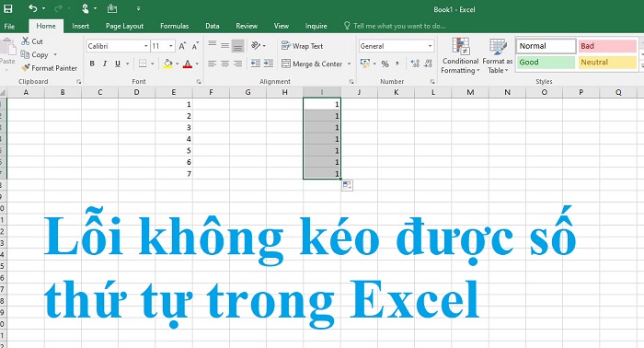
Task: Open the underline style dropdown arrow
Action: click(127, 64)
